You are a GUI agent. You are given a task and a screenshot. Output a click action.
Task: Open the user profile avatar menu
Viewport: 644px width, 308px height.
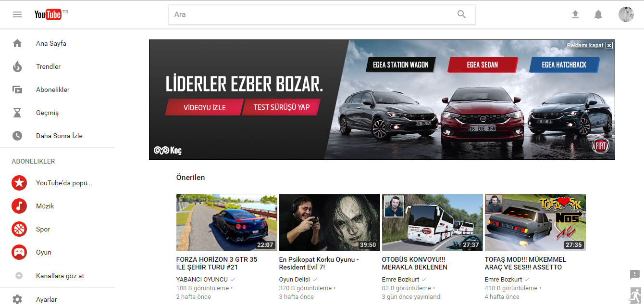click(x=626, y=14)
